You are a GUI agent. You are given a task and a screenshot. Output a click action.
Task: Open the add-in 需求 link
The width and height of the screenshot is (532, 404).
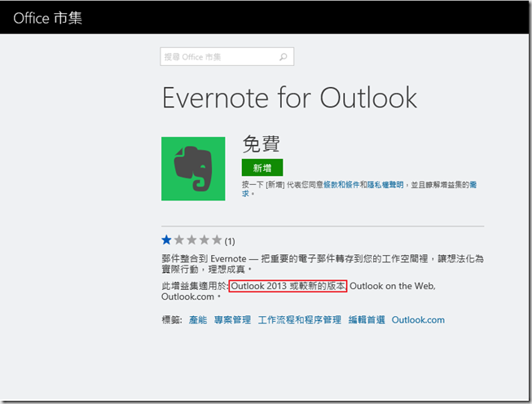tap(472, 186)
